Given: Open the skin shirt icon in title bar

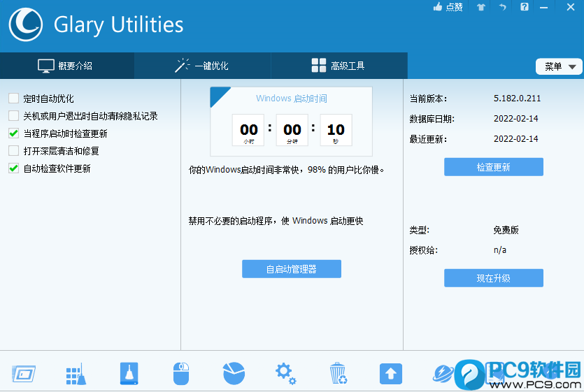Looking at the screenshot, I should [481, 7].
